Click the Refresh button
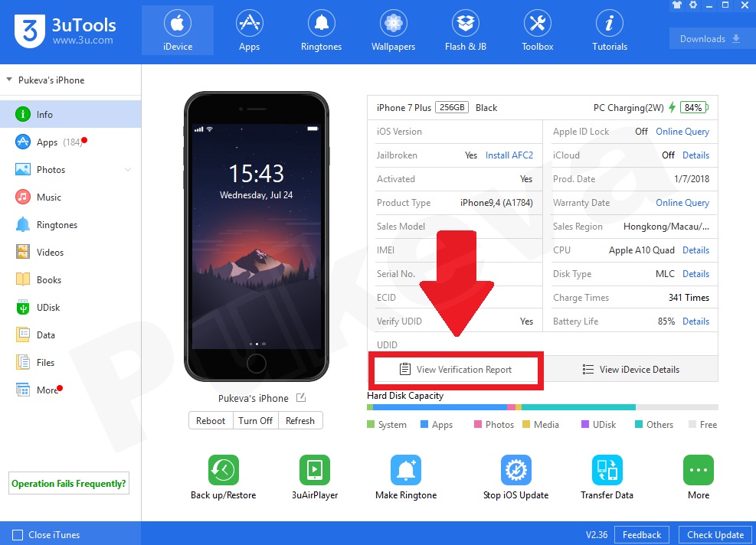The image size is (756, 545). 300,421
